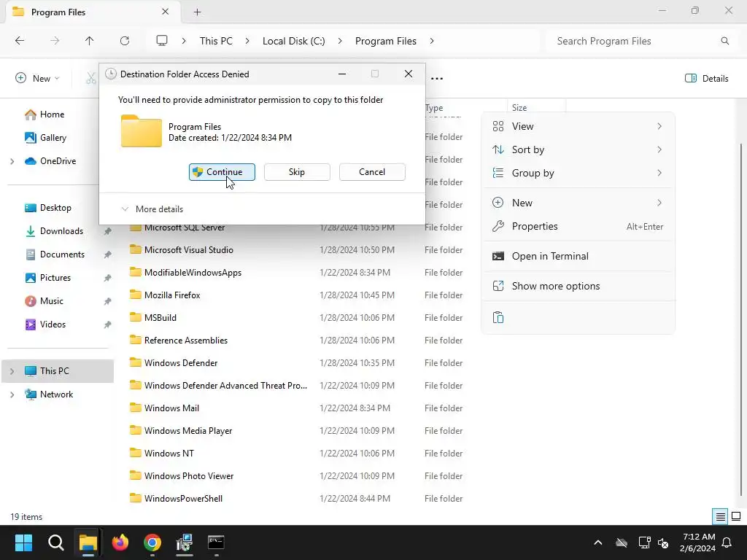Click the paste icon in context menu
The image size is (747, 560).
[x=498, y=317]
